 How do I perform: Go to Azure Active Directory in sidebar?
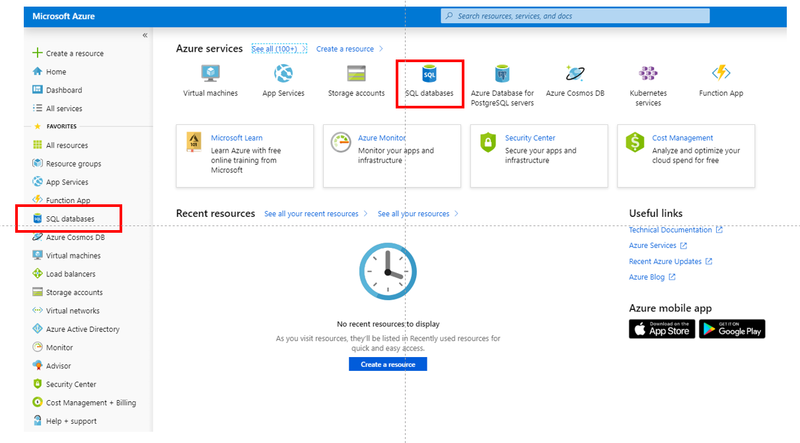click(x=82, y=329)
